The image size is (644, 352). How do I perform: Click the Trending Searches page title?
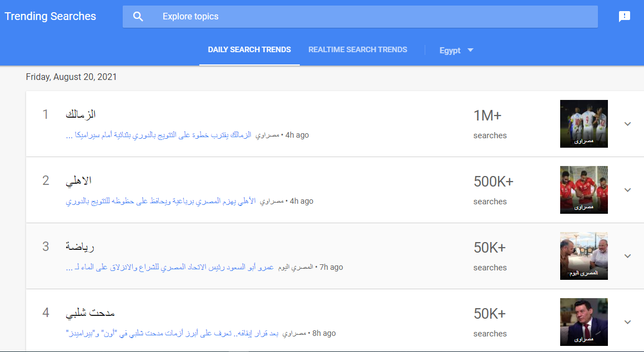(x=51, y=17)
